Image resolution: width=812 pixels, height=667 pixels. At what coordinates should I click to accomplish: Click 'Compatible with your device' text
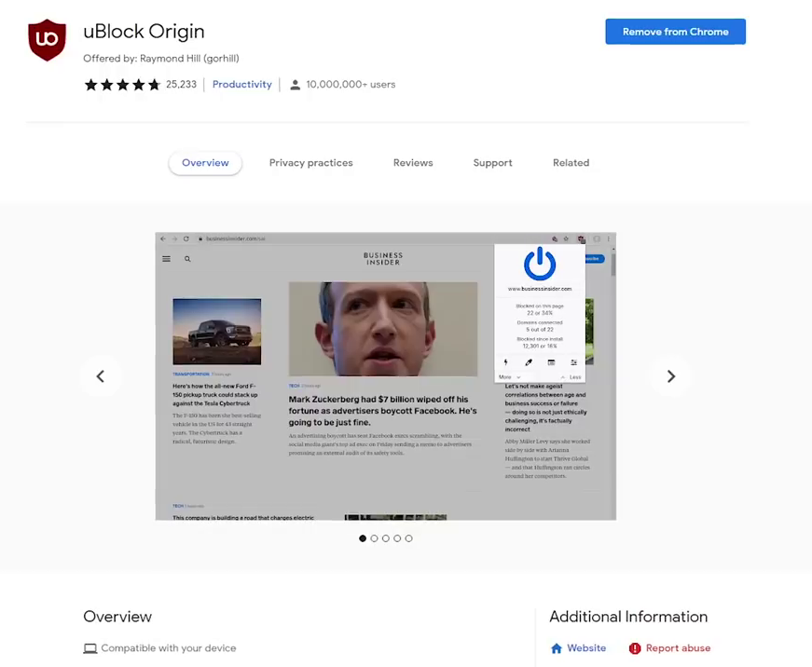[x=169, y=647]
